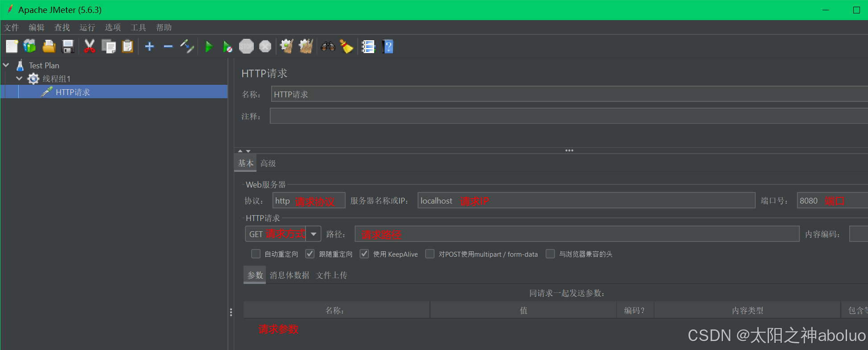Click the Search binoculars icon
The width and height of the screenshot is (868, 350).
click(x=328, y=46)
